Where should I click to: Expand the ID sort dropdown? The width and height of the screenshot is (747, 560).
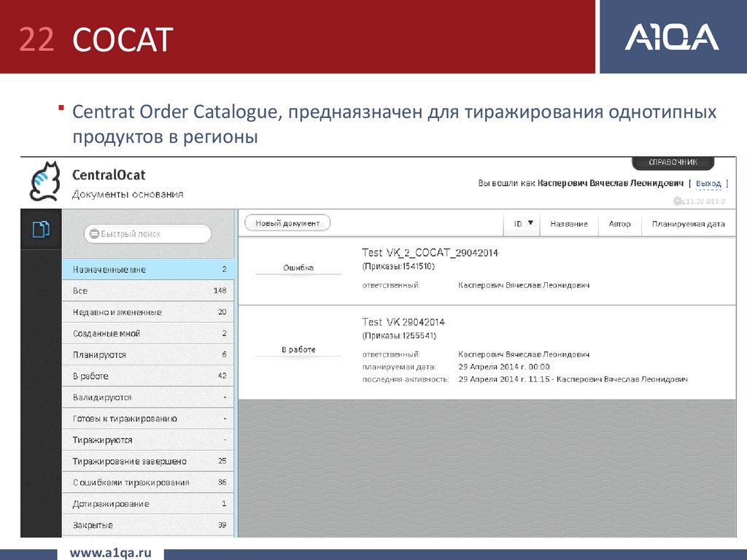click(522, 224)
